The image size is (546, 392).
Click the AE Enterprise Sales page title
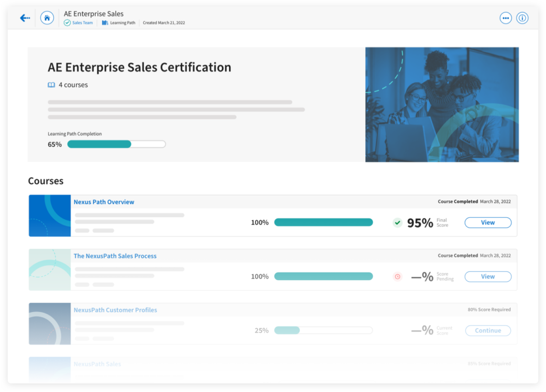click(94, 14)
